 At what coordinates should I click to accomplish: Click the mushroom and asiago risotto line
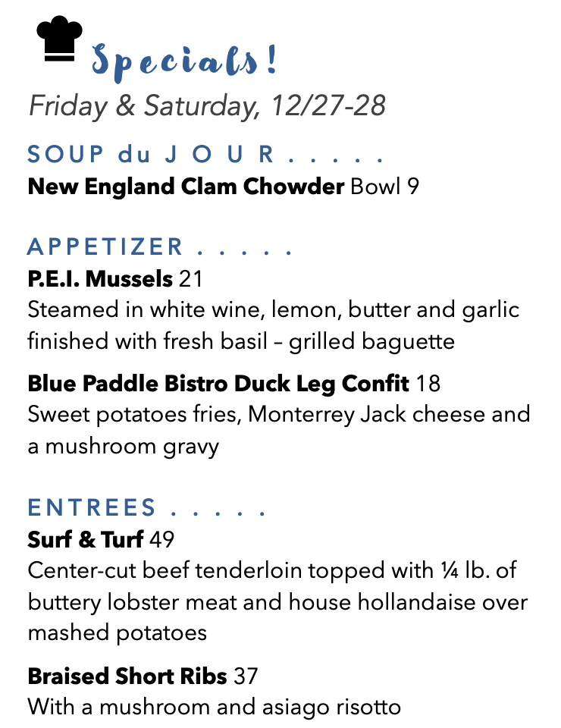click(x=215, y=708)
